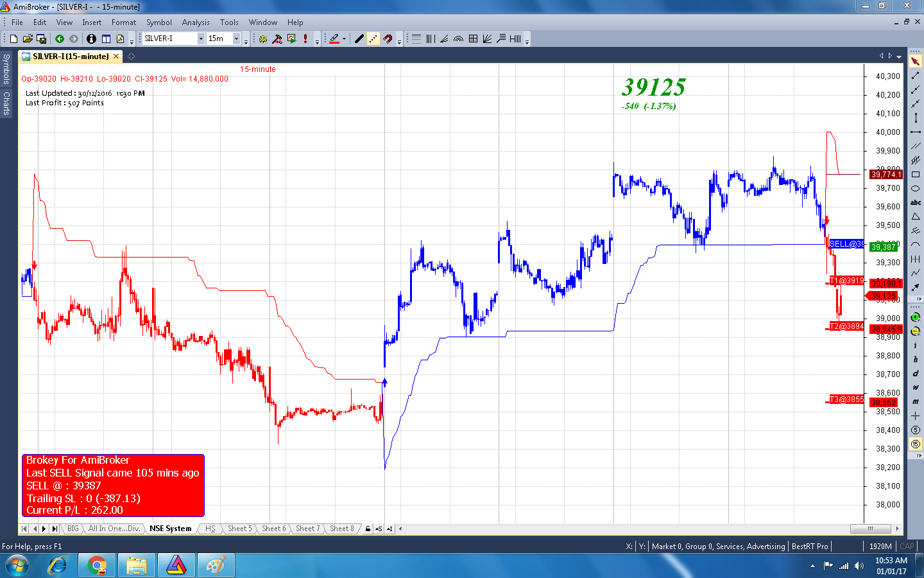Switch to the Sheet 5 tab
This screenshot has height=578, width=924.
(240, 529)
